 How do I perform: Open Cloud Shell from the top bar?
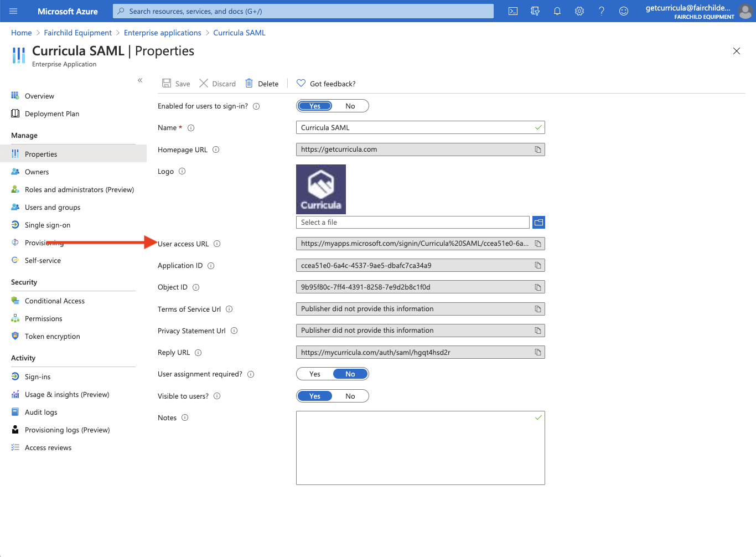tap(513, 11)
